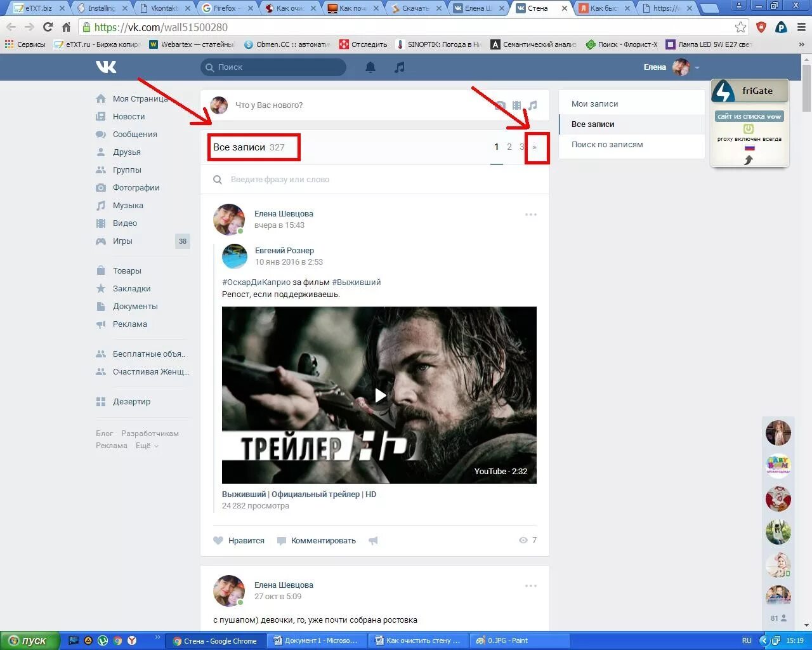Click hashtag #ОскарДиКаприо

pyautogui.click(x=256, y=282)
